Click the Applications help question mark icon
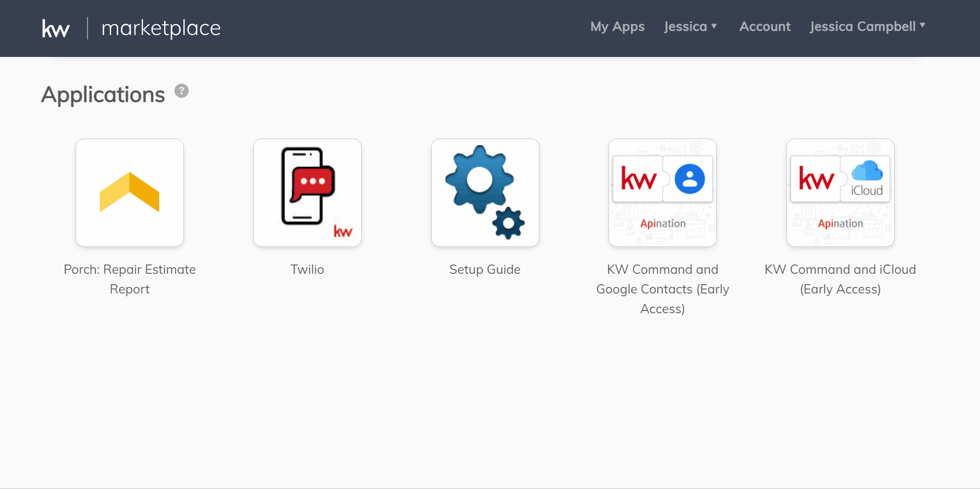 point(182,91)
